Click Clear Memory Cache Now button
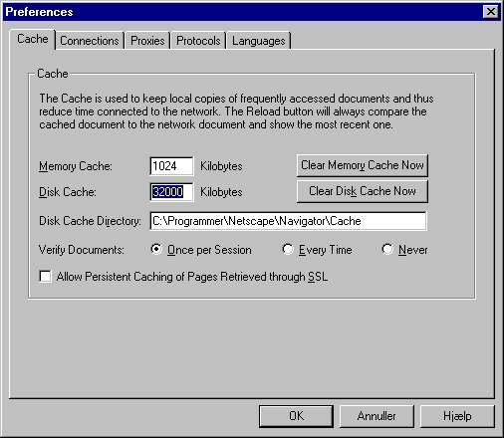 click(363, 165)
